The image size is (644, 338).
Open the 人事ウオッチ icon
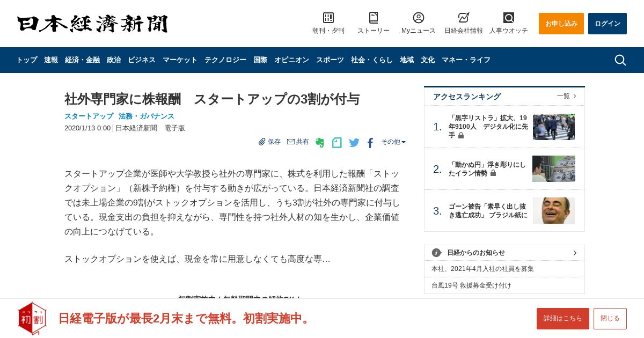[509, 18]
